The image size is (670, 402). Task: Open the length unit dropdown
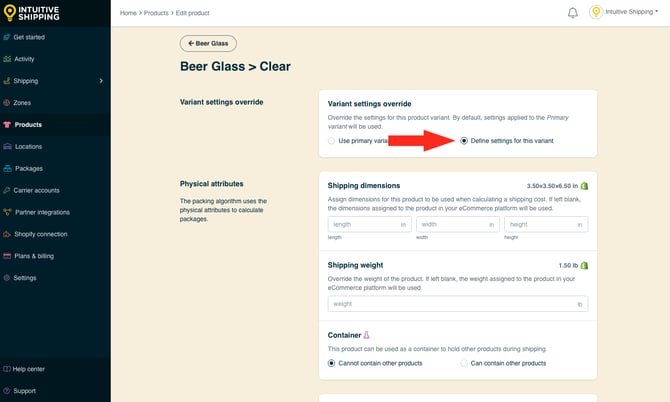click(404, 225)
